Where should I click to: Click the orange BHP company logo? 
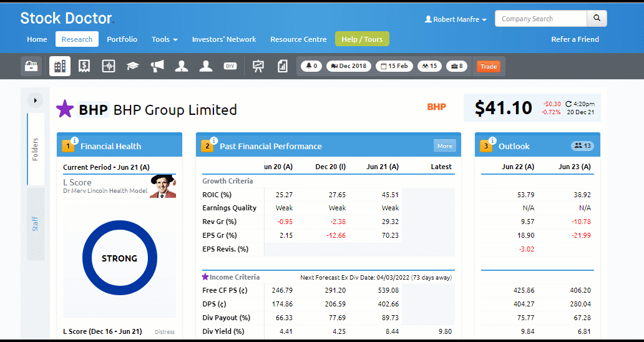coord(437,107)
